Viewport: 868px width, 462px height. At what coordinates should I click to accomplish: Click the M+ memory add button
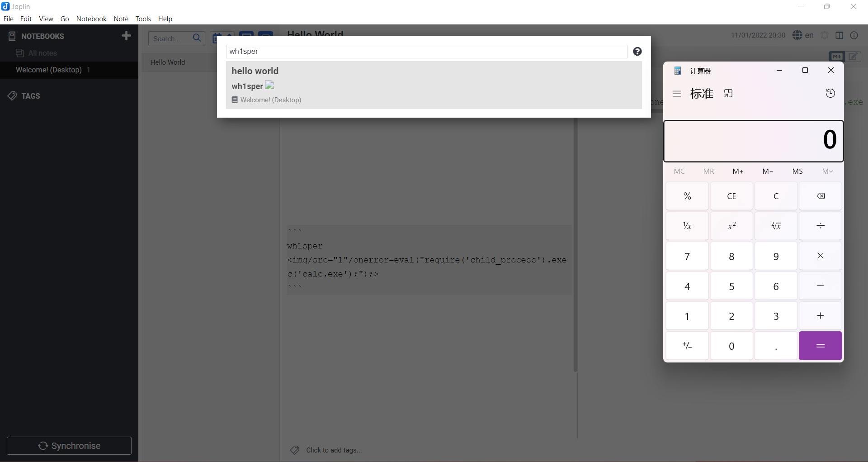point(738,171)
